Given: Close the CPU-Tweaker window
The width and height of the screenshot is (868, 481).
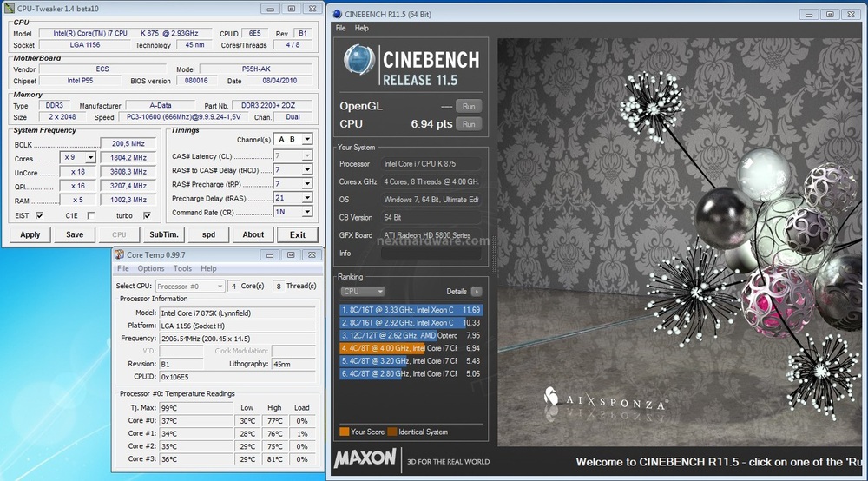Looking at the screenshot, I should coord(312,9).
